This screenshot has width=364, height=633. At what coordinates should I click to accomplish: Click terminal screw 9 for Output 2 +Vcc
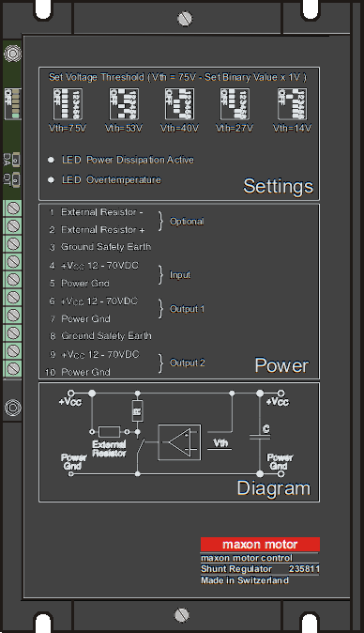pyautogui.click(x=13, y=350)
